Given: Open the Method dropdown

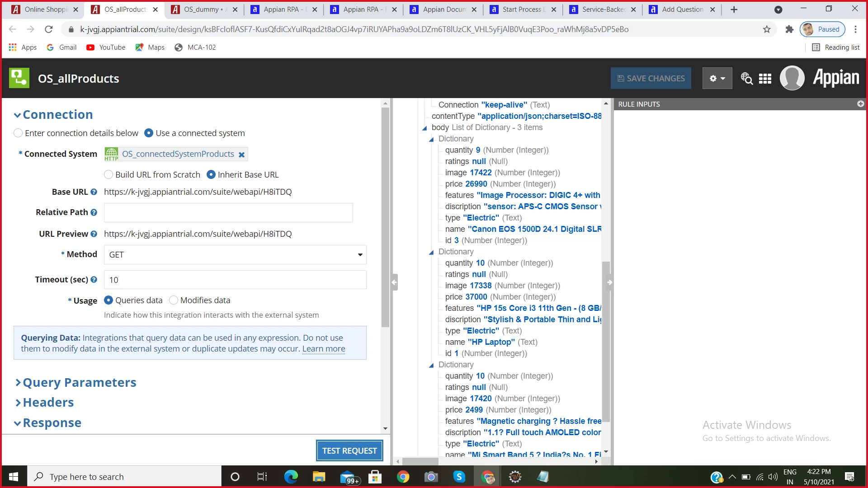Looking at the screenshot, I should [235, 255].
